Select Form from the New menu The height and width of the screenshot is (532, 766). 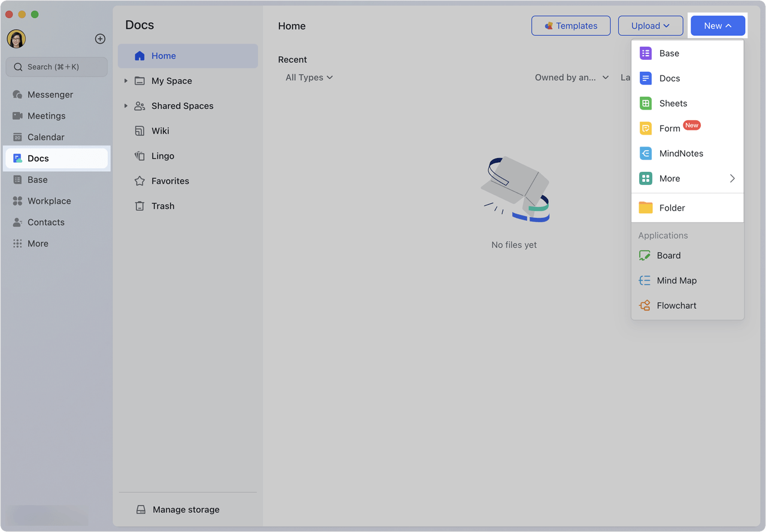[x=669, y=128]
